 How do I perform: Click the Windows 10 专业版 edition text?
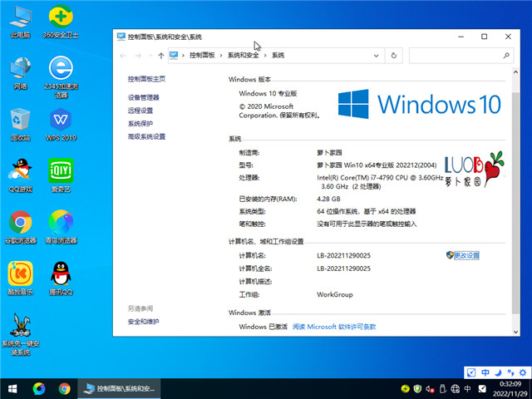click(x=268, y=93)
